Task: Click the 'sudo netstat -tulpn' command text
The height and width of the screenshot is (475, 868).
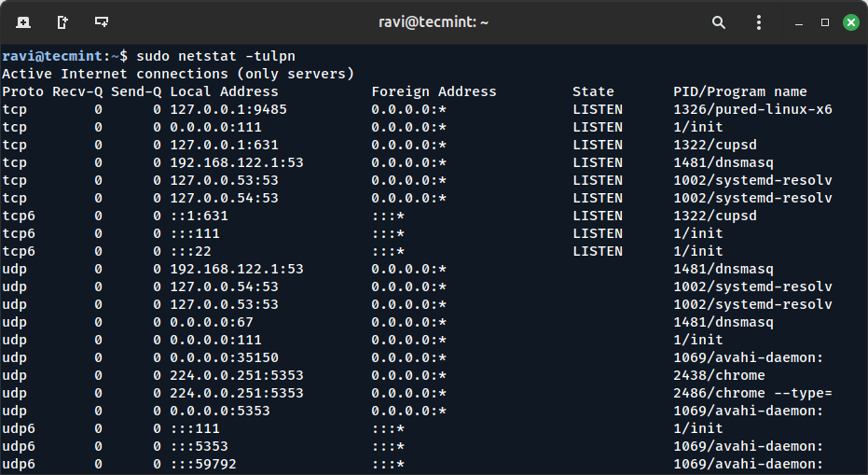Action: 215,56
